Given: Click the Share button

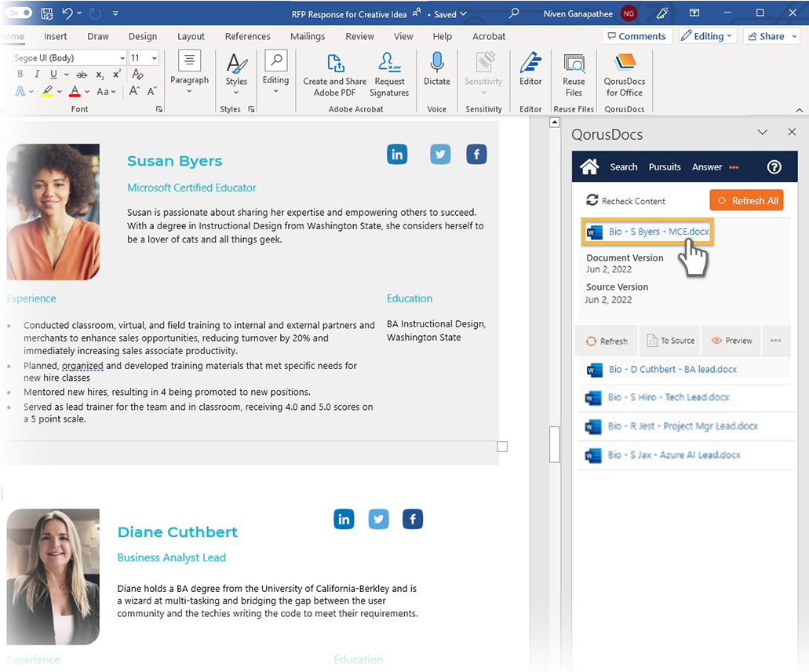Looking at the screenshot, I should pos(772,36).
